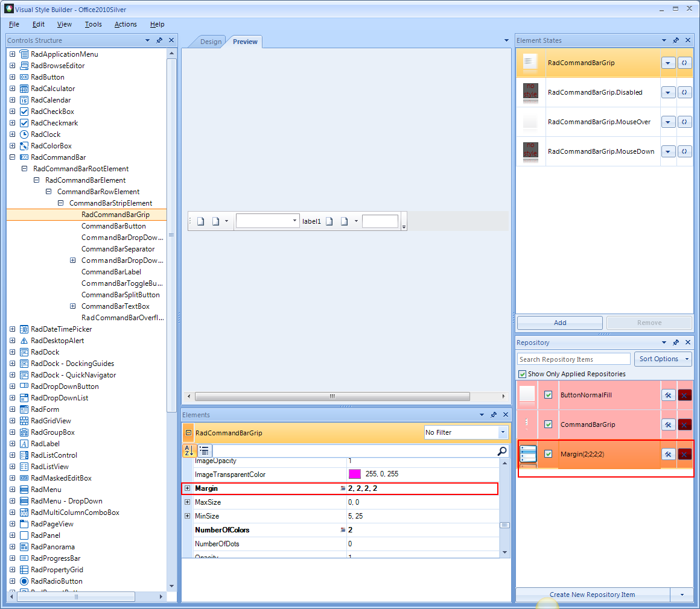This screenshot has height=609, width=700.
Task: Click the delete icon for Margin(2;2;2;2)
Action: coord(684,454)
